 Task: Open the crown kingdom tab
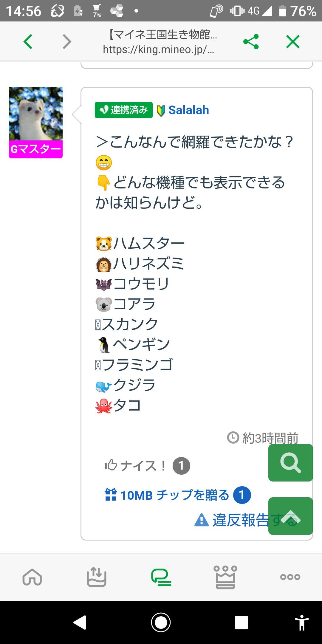pos(225,577)
